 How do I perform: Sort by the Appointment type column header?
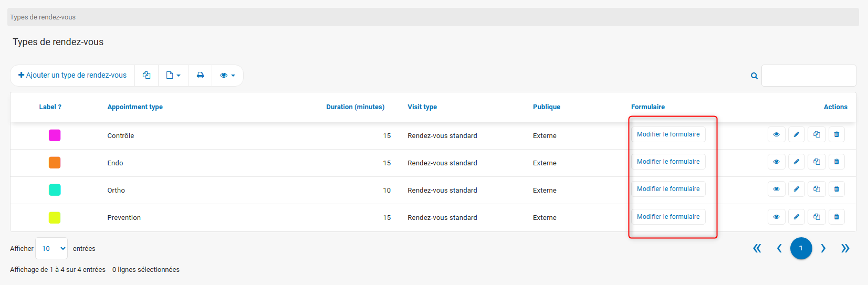(135, 107)
